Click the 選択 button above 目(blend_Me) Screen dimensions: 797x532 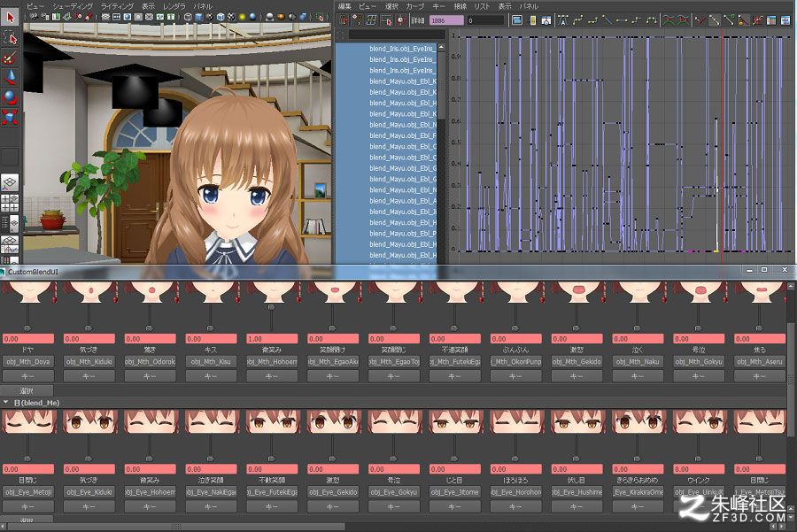pos(27,390)
